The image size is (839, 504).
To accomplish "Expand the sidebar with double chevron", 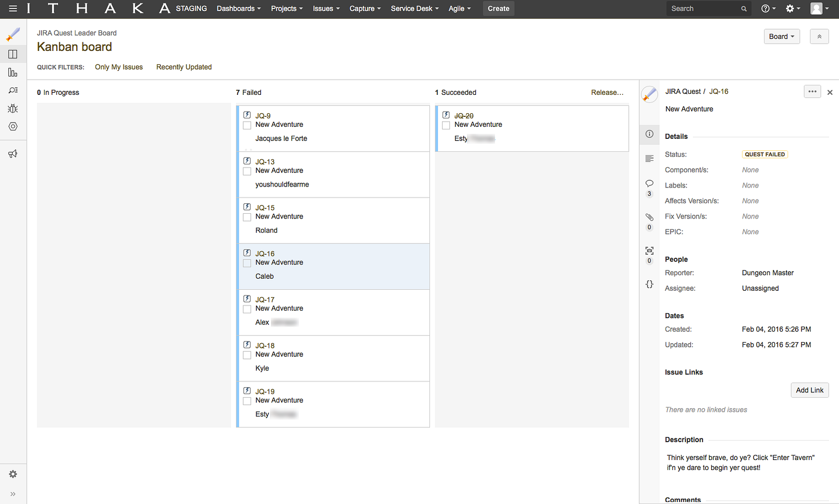I will [x=13, y=494].
